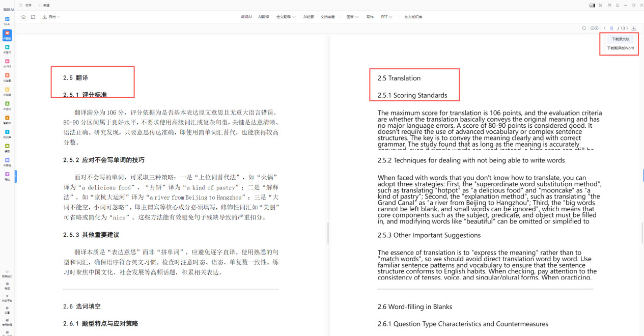Click the home icon in the toolbar
The height and width of the screenshot is (336, 644).
[x=23, y=17]
